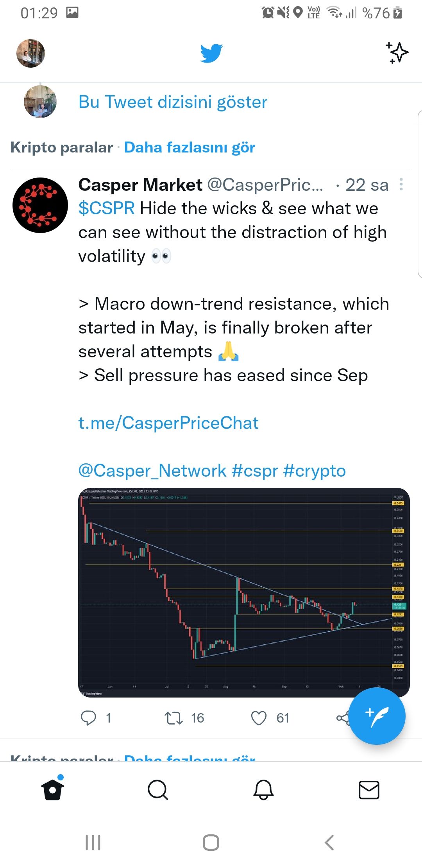Open the $CSPR cashtag

pyautogui.click(x=107, y=208)
